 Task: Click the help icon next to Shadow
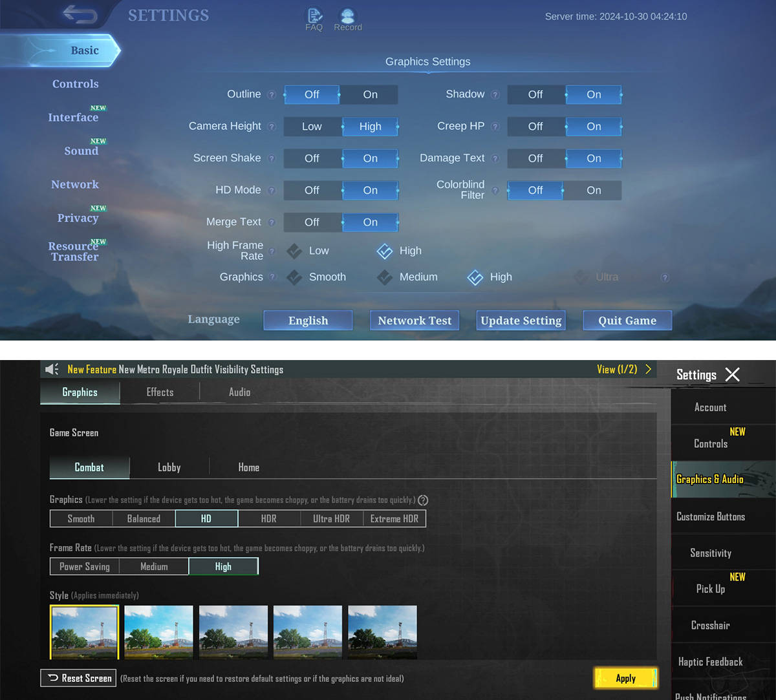[495, 95]
